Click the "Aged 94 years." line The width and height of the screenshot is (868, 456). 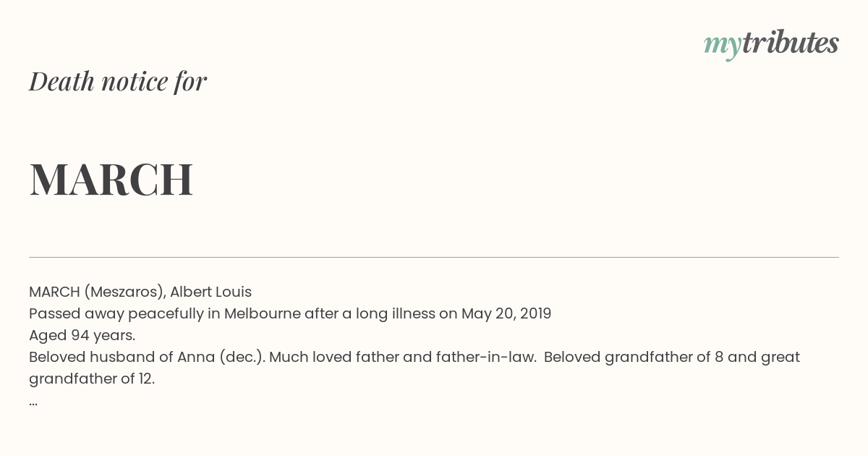pos(82,336)
